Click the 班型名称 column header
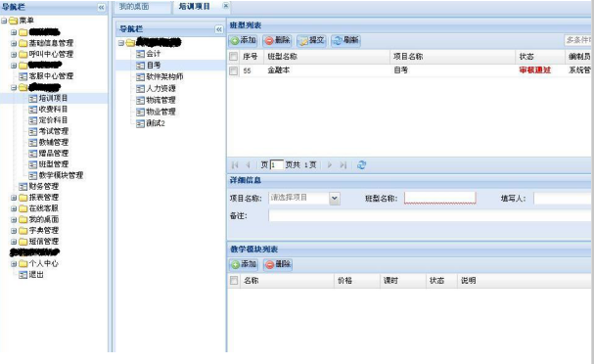 (327, 57)
